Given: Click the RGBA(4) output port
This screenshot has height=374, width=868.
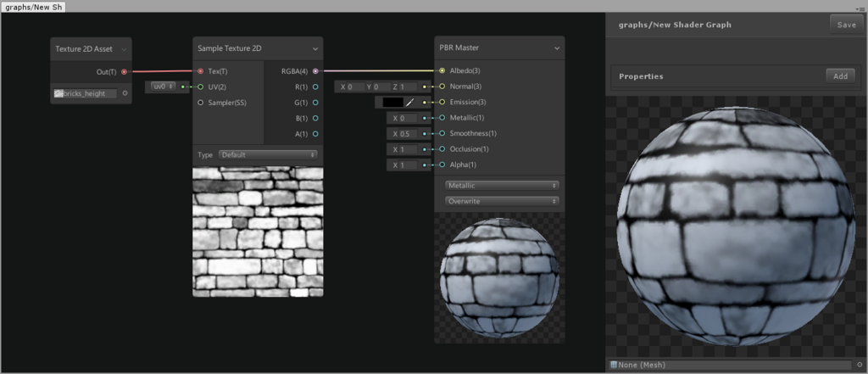Looking at the screenshot, I should tap(315, 71).
